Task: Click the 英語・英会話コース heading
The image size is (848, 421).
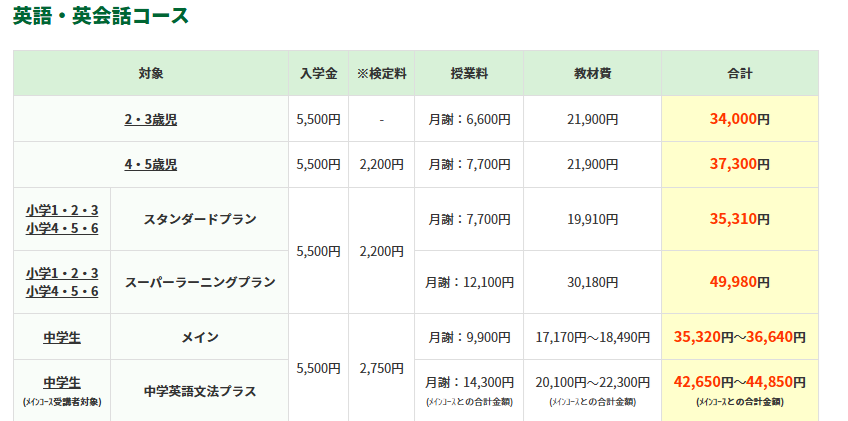Action: [x=100, y=16]
